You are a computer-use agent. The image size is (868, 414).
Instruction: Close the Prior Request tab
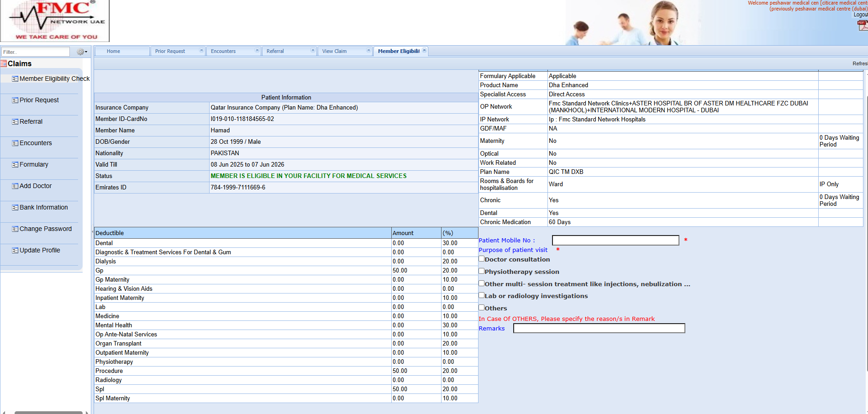pyautogui.click(x=201, y=51)
